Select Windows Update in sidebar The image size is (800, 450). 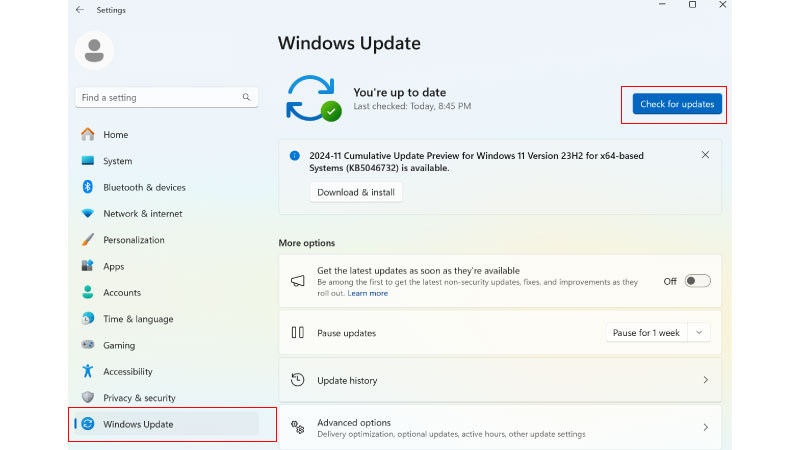point(166,424)
